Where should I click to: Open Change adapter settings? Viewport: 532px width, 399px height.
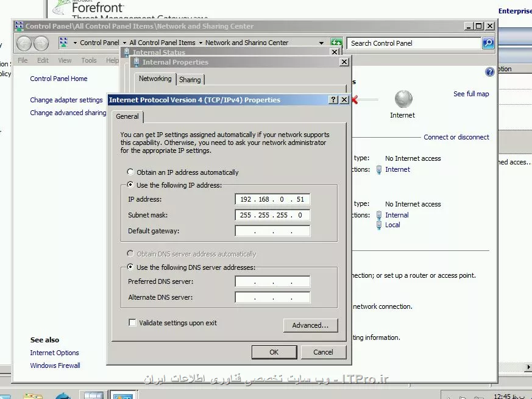(x=66, y=100)
